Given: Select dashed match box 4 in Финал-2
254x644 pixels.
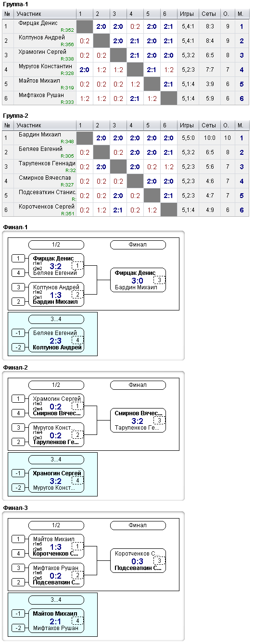Looking at the screenshot, I should coord(77,480).
